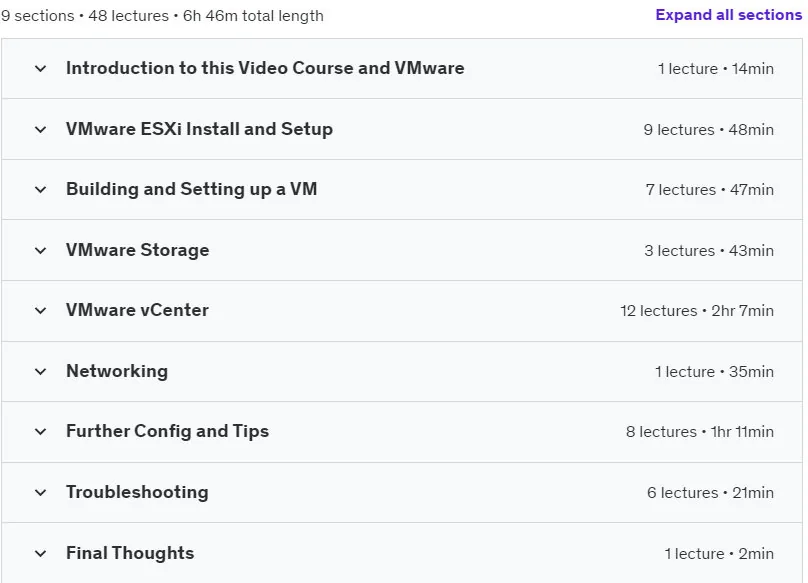Image resolution: width=808 pixels, height=583 pixels.
Task: Click the chevron beside Further Config and Tips
Action: coord(40,432)
